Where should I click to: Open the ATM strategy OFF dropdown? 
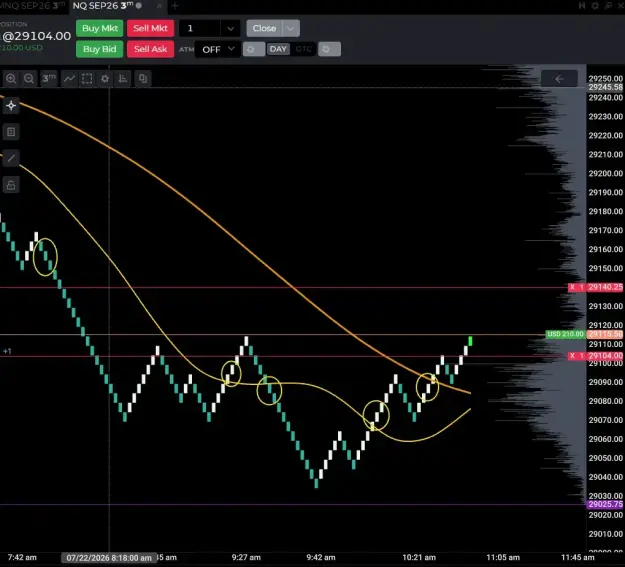click(218, 49)
